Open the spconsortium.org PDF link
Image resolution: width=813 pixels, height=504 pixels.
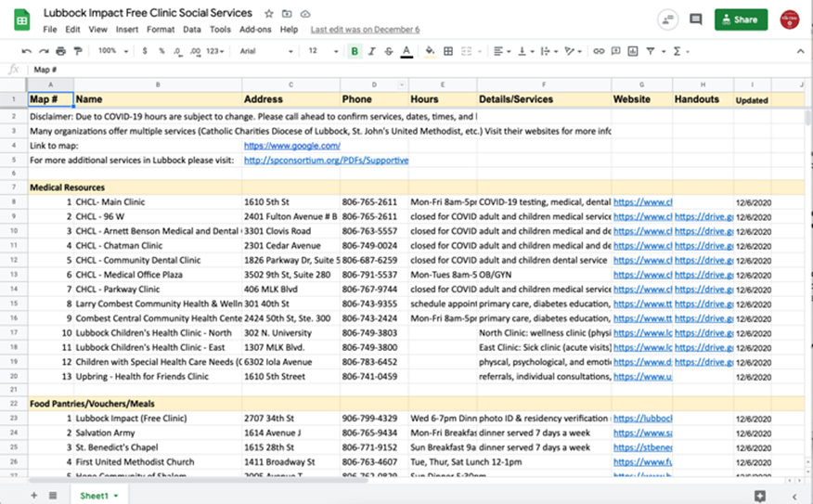click(325, 161)
